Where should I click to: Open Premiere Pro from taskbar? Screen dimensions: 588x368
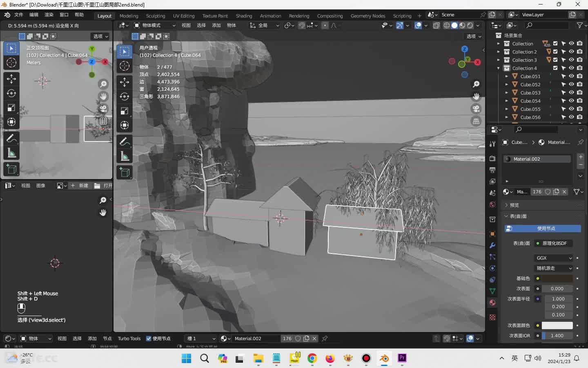[402, 358]
